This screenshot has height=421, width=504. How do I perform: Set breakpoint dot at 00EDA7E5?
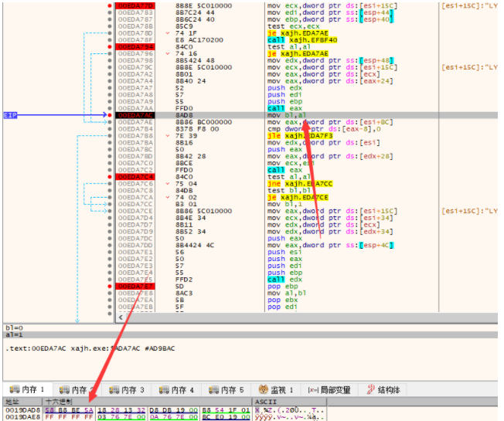(110, 280)
